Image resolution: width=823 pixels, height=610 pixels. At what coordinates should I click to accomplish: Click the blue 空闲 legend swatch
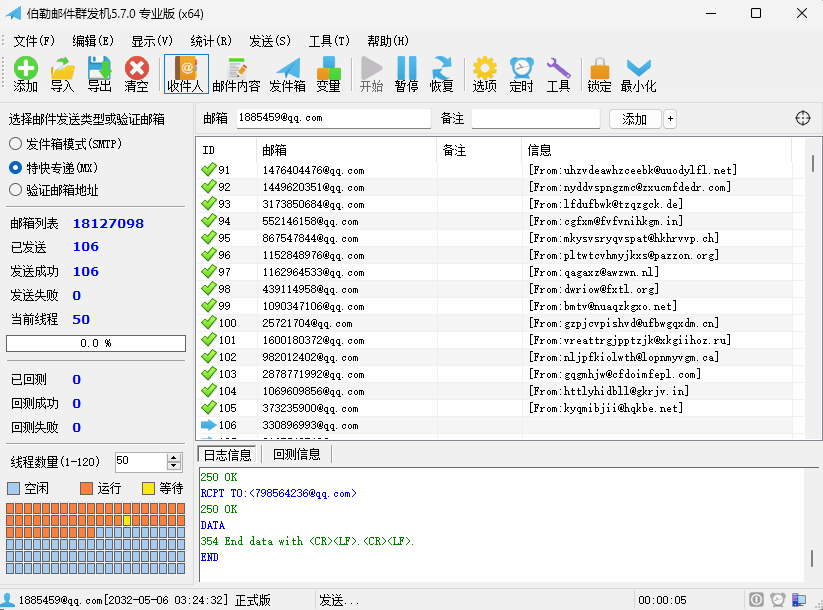(x=14, y=489)
